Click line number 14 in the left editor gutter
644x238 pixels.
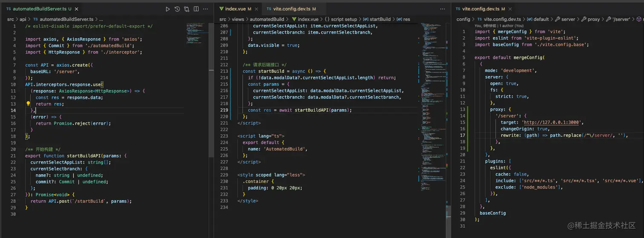[x=13, y=110]
